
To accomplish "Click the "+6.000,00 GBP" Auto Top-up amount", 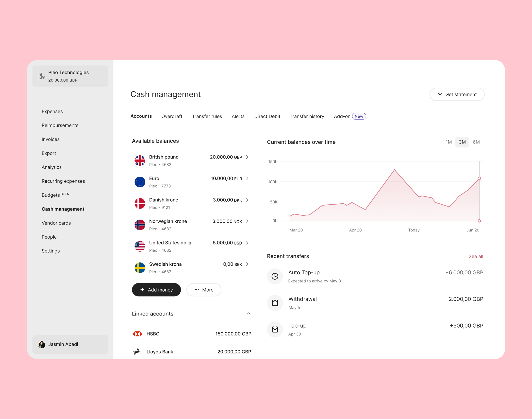I will (x=464, y=273).
